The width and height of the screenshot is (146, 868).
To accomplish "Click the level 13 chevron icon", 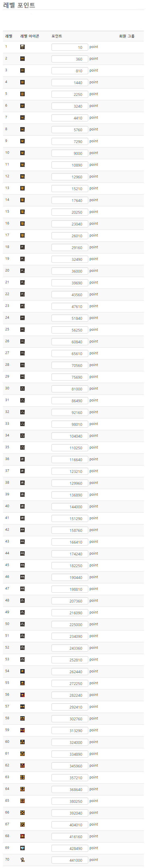I will [22, 188].
